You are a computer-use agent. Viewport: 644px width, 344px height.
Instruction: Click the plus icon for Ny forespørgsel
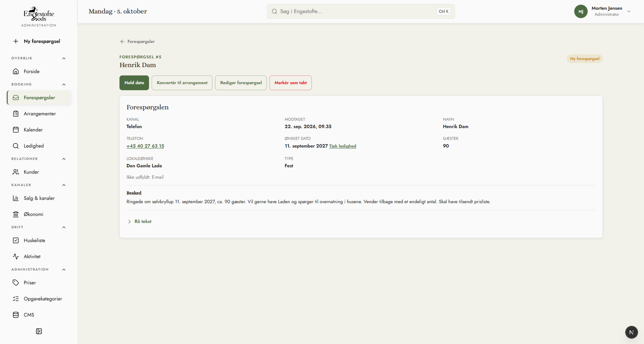(x=16, y=41)
